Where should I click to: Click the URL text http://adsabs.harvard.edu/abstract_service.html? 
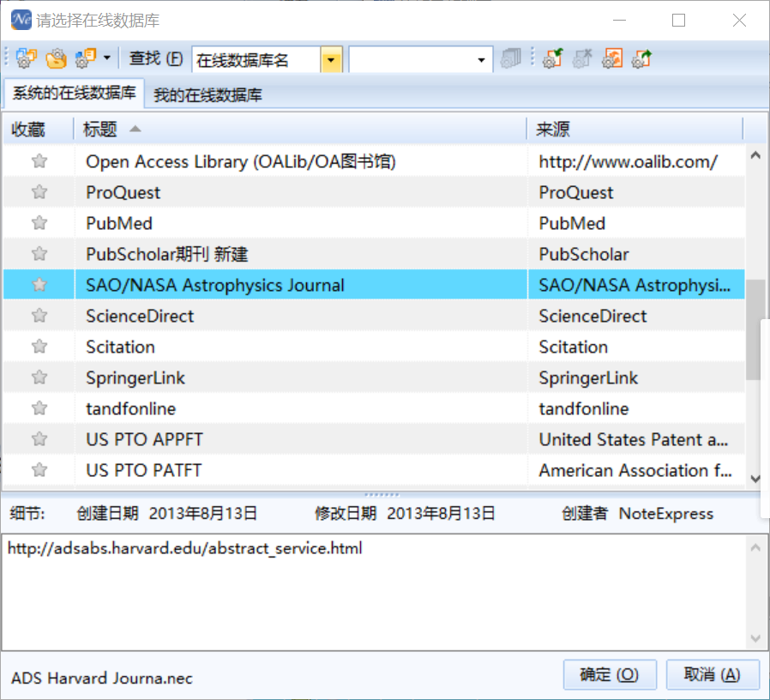tap(184, 547)
